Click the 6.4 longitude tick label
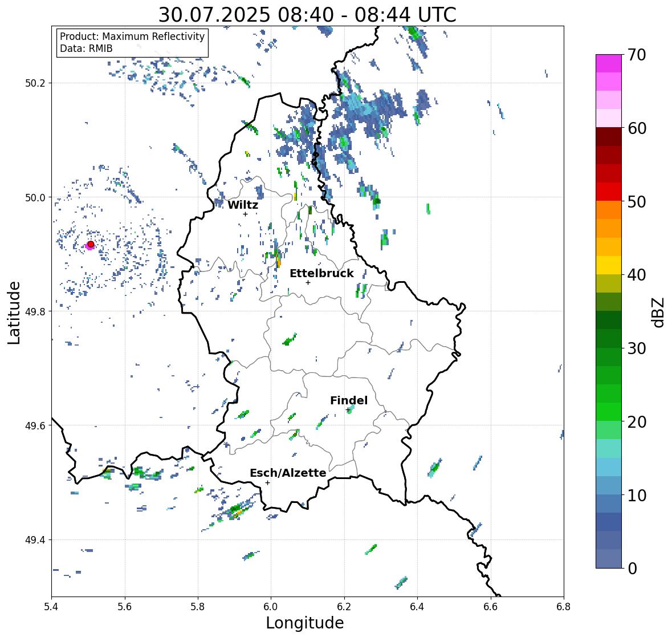The width and height of the screenshot is (672, 637). 417,607
